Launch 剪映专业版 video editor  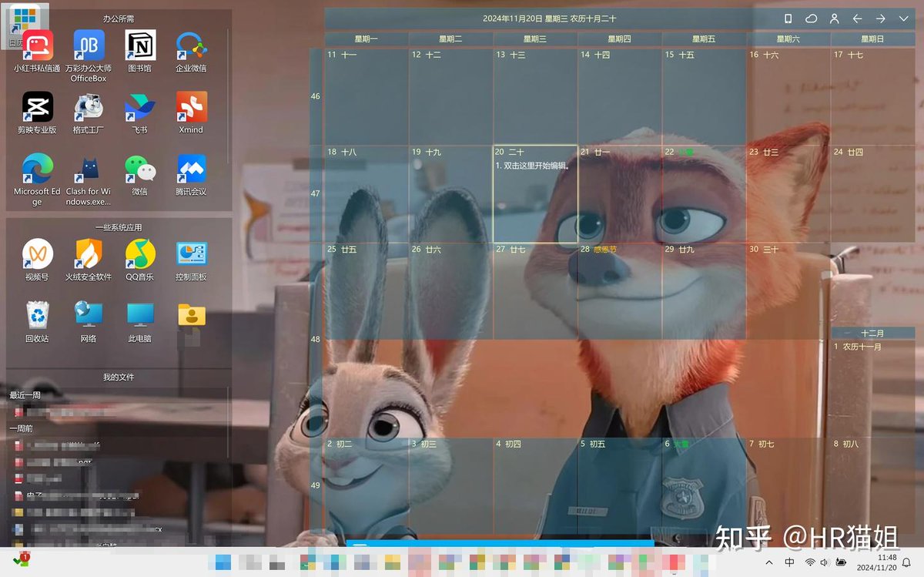point(37,113)
